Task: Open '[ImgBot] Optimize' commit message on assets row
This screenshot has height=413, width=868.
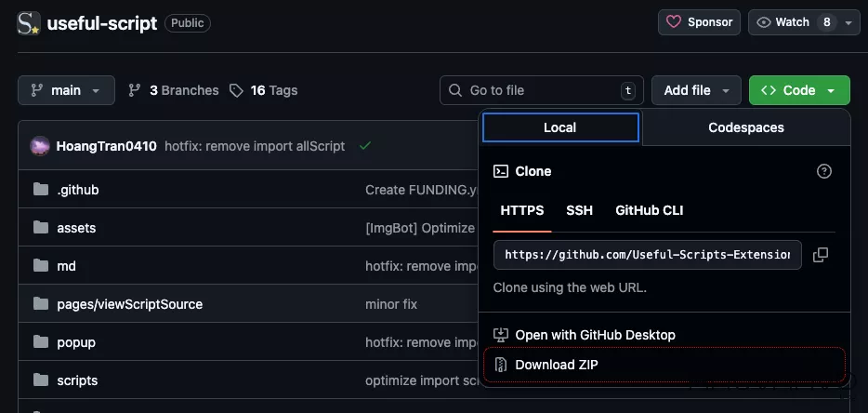Action: pos(421,229)
